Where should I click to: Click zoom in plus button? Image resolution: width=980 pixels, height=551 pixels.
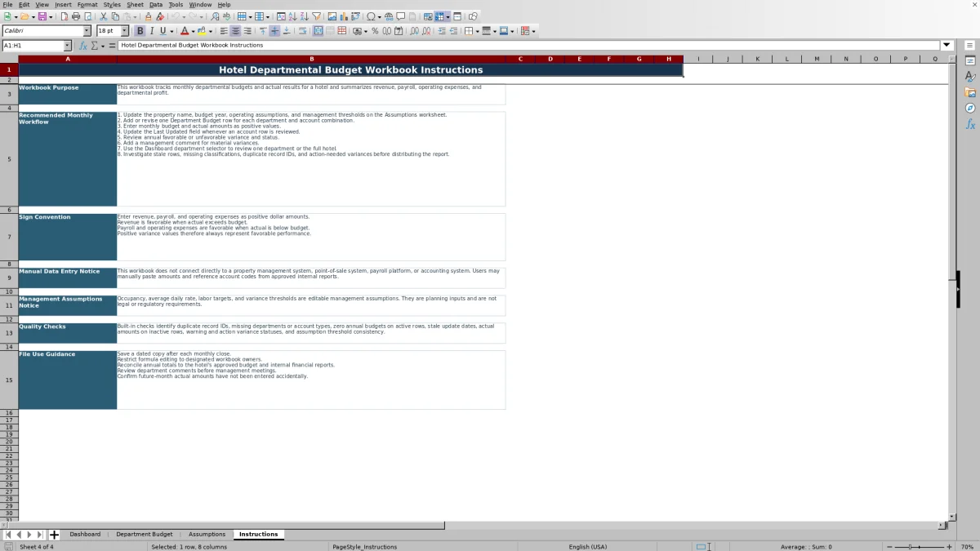click(x=949, y=546)
